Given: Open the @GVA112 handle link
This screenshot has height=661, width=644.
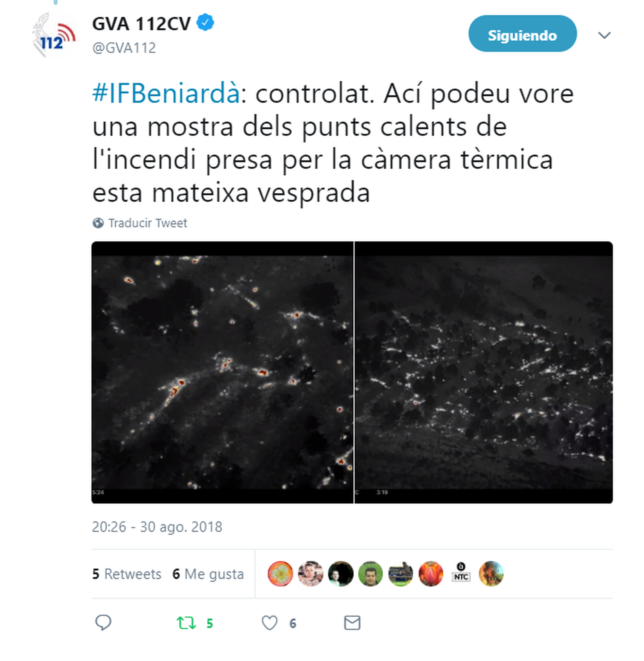Looking at the screenshot, I should [124, 48].
